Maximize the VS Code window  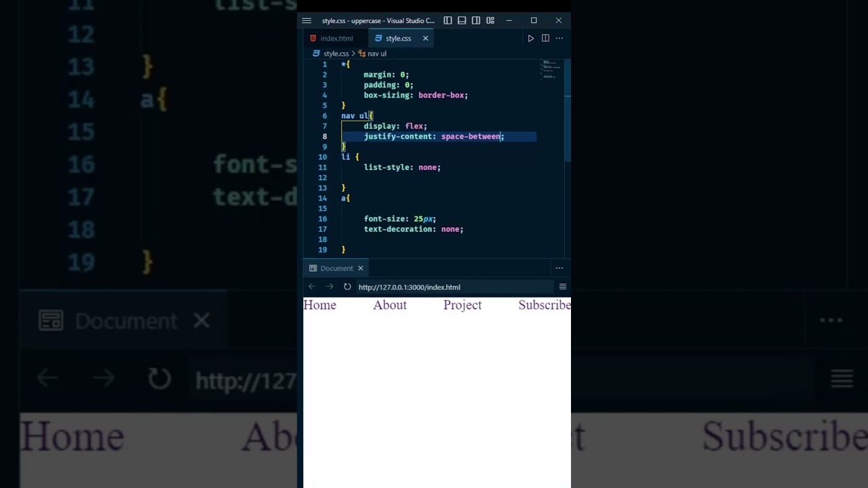tap(534, 20)
